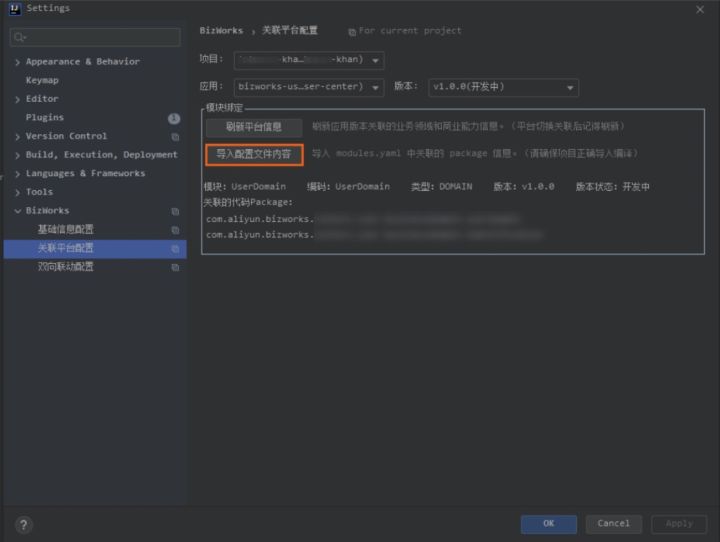Expand the Editor section

pyautogui.click(x=17, y=99)
